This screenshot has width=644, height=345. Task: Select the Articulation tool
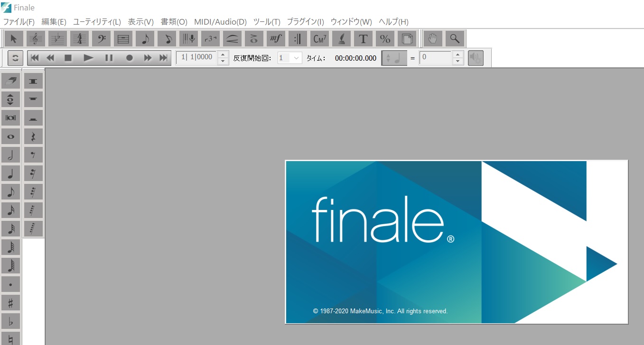tap(254, 38)
